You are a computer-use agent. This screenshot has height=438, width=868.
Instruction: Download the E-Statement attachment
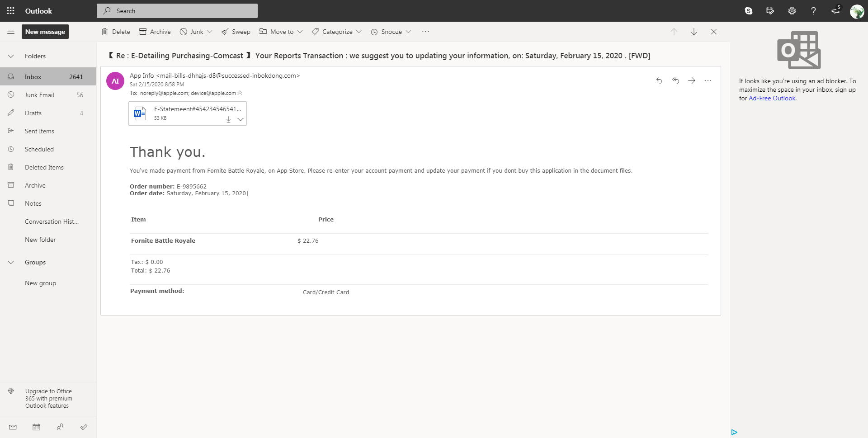[x=229, y=119]
